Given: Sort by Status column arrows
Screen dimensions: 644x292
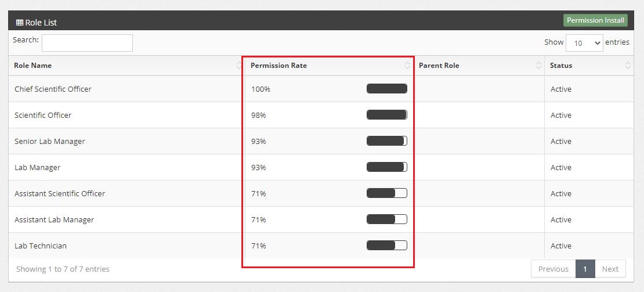Looking at the screenshot, I should click(x=628, y=66).
